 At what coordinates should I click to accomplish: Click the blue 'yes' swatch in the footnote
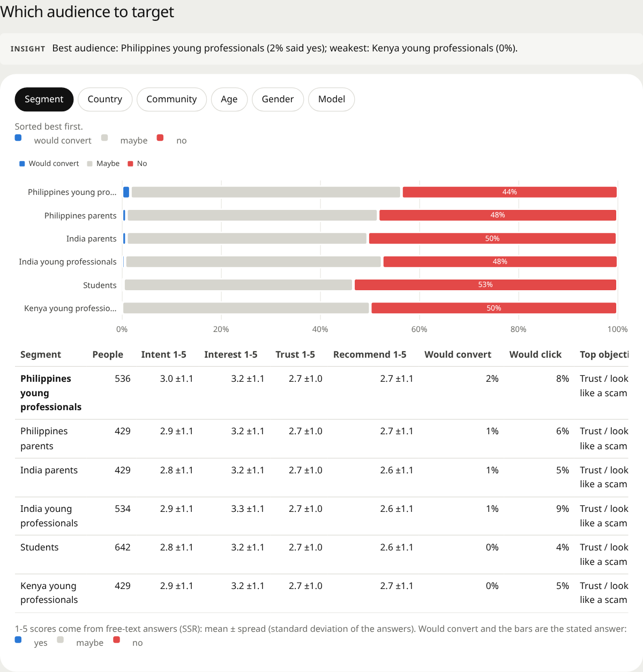pos(18,639)
